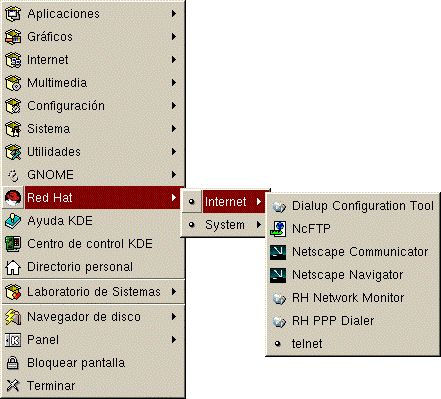The height and width of the screenshot is (399, 441).
Task: Click the Aplicaciones package icon
Action: tap(13, 14)
